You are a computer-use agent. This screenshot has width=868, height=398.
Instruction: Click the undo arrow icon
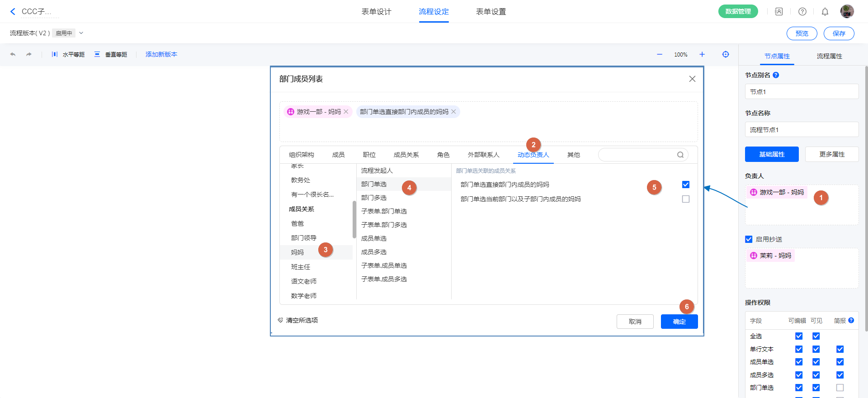click(x=13, y=54)
